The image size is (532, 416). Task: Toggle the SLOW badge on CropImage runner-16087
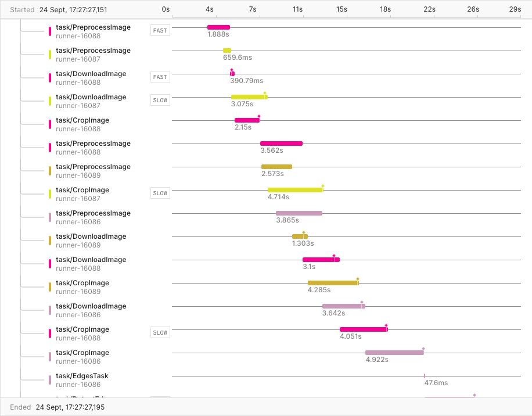point(160,193)
